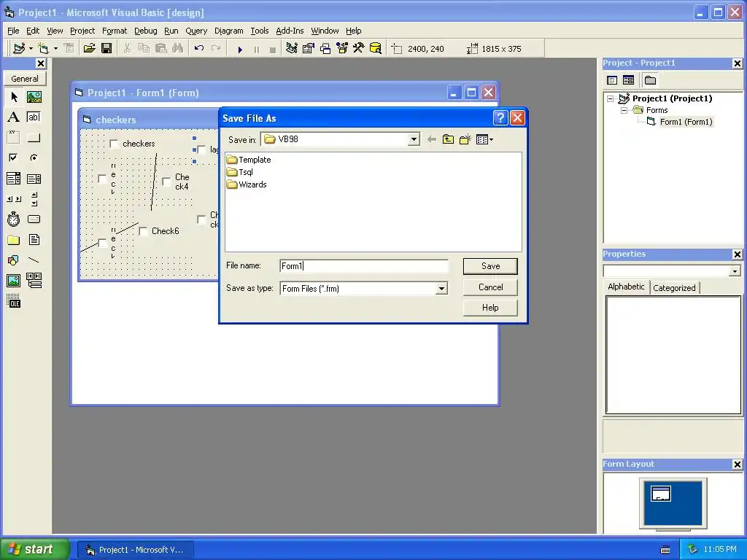This screenshot has width=747, height=560.
Task: Switch to the Alphabetic properties tab
Action: pyautogui.click(x=626, y=287)
